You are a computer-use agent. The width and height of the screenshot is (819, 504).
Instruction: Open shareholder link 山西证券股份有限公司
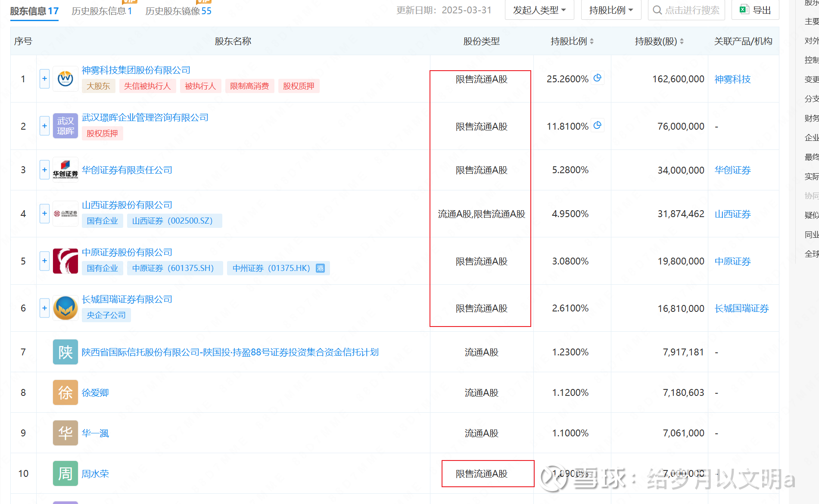point(127,205)
